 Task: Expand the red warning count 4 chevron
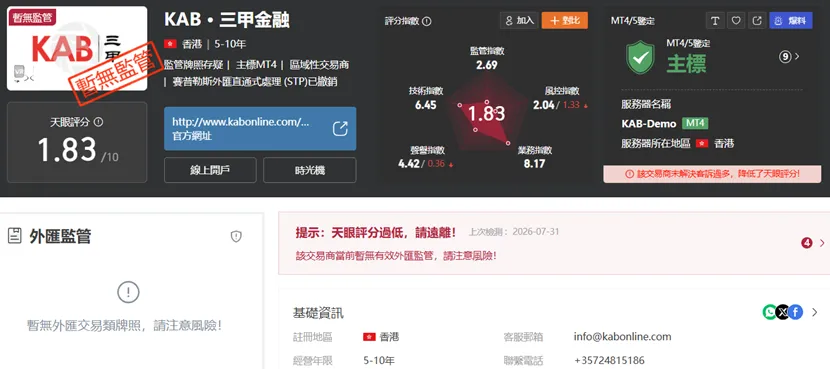[x=822, y=243]
